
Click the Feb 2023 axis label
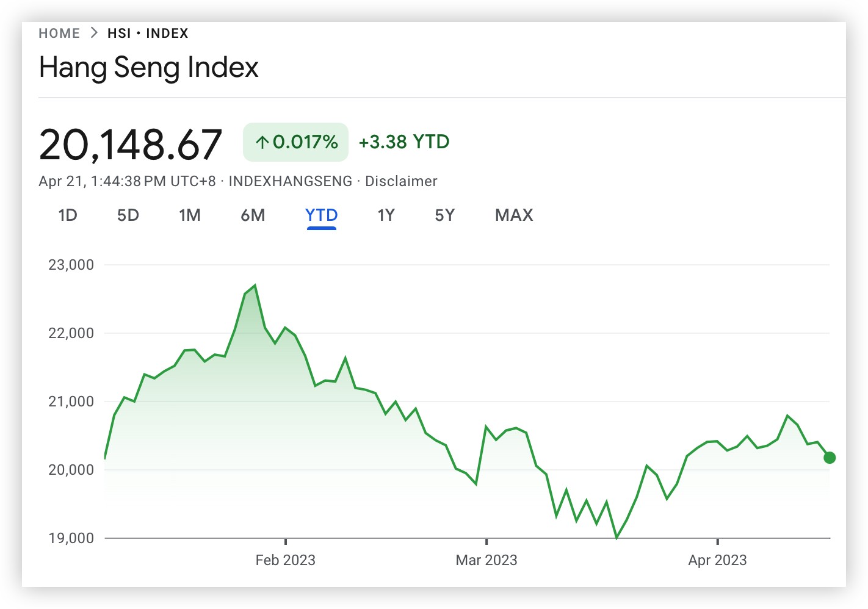pyautogui.click(x=285, y=560)
